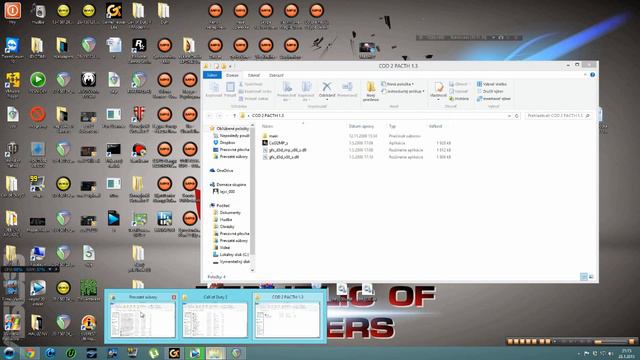Open the Jednoduchý prístup dropdown
This screenshot has height=360, width=640.
coord(403,91)
